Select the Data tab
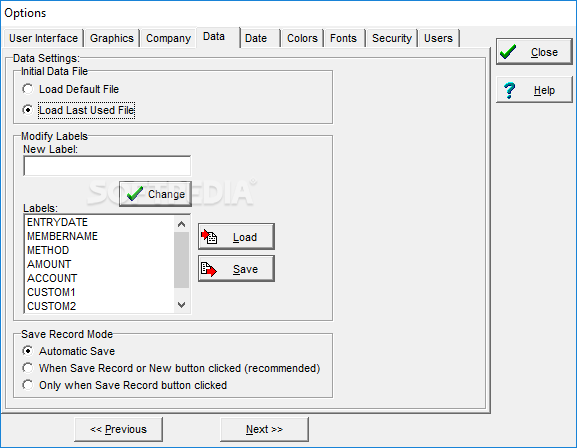577x448 pixels. [218, 37]
